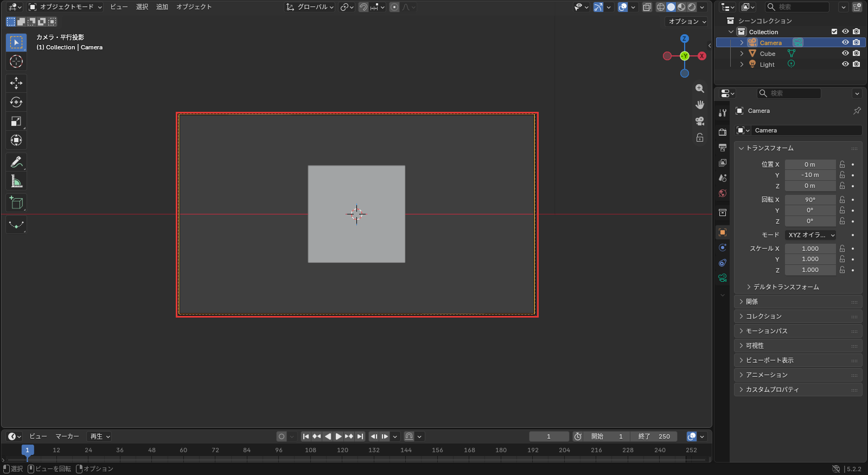Click the 位置 Y value field

810,175
